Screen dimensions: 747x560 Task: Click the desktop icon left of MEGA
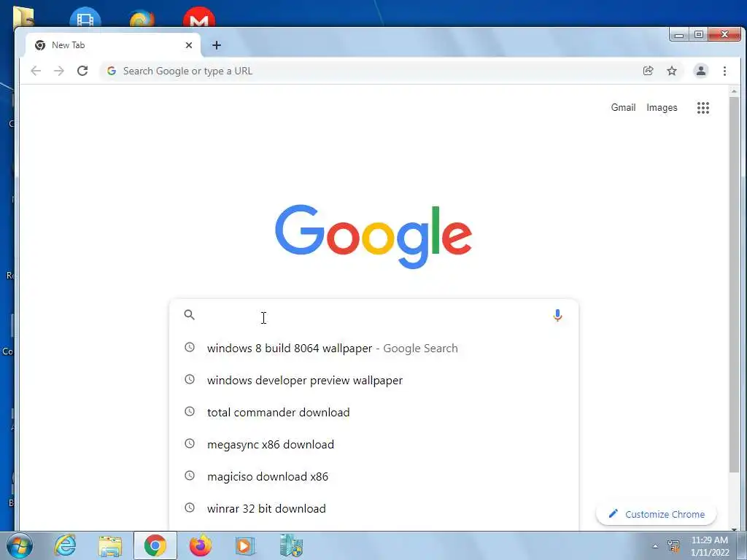pos(142,17)
